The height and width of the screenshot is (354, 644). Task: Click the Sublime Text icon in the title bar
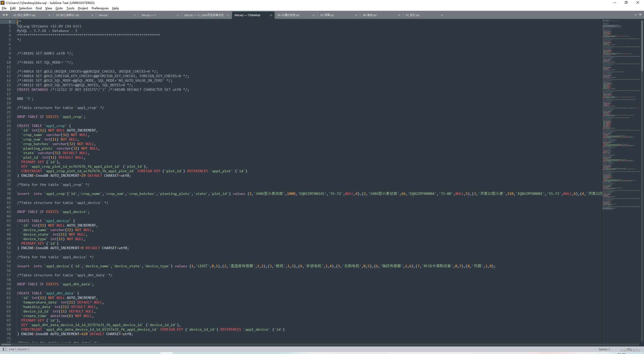pos(3,3)
